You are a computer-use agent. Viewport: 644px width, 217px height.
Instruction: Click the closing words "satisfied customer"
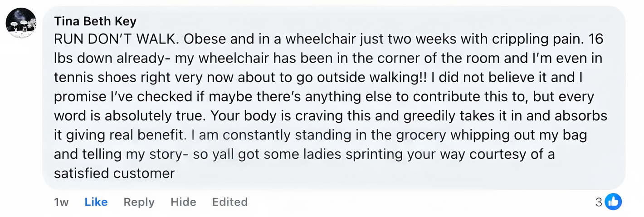[x=114, y=173]
